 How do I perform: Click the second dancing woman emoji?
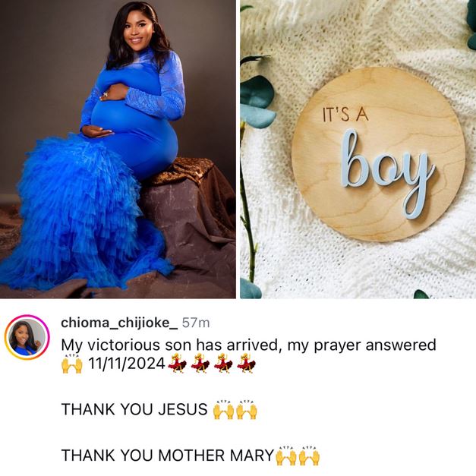tap(200, 364)
